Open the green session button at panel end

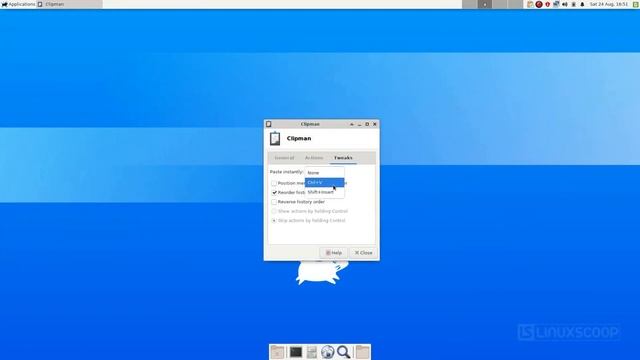(x=635, y=4)
